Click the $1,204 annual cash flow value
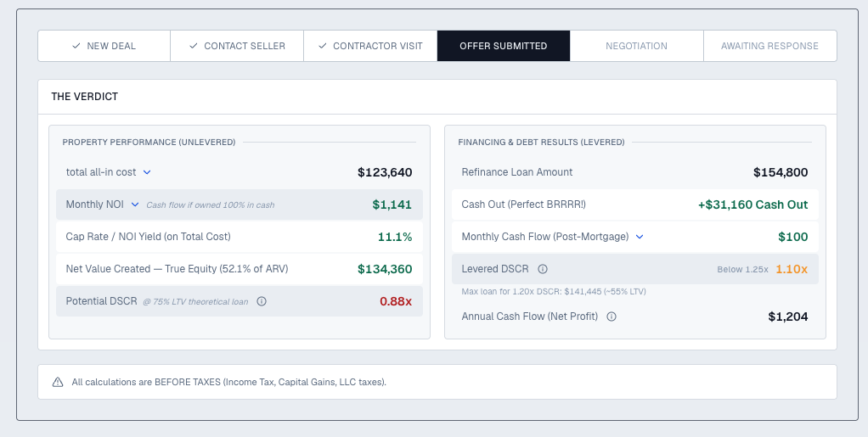 (788, 317)
